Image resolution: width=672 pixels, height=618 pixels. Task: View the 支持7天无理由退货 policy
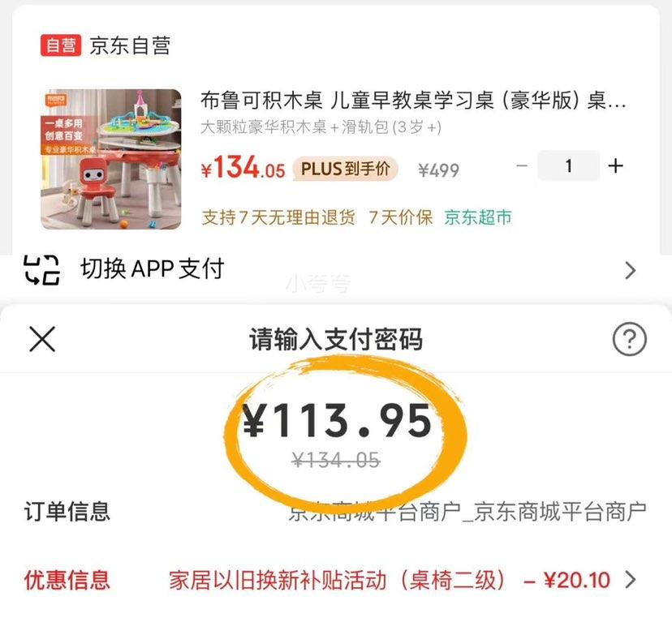[x=278, y=217]
